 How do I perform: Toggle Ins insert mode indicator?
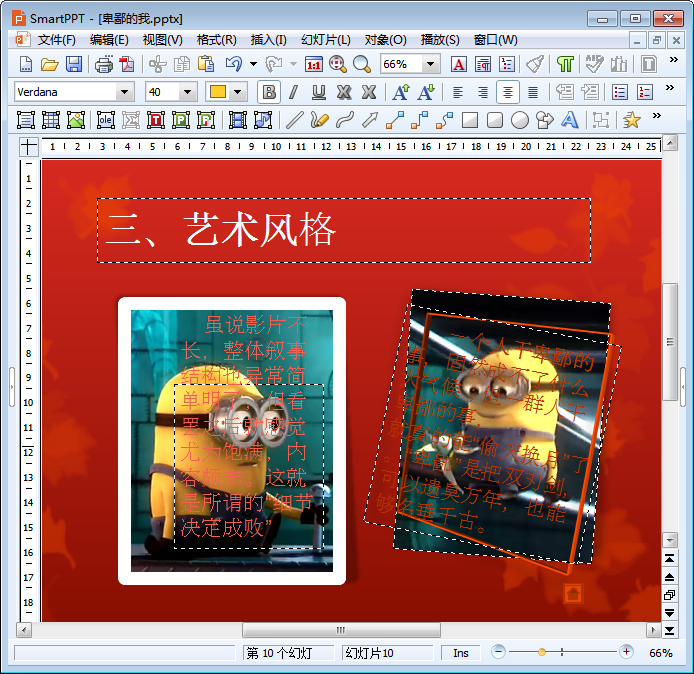pyautogui.click(x=461, y=653)
